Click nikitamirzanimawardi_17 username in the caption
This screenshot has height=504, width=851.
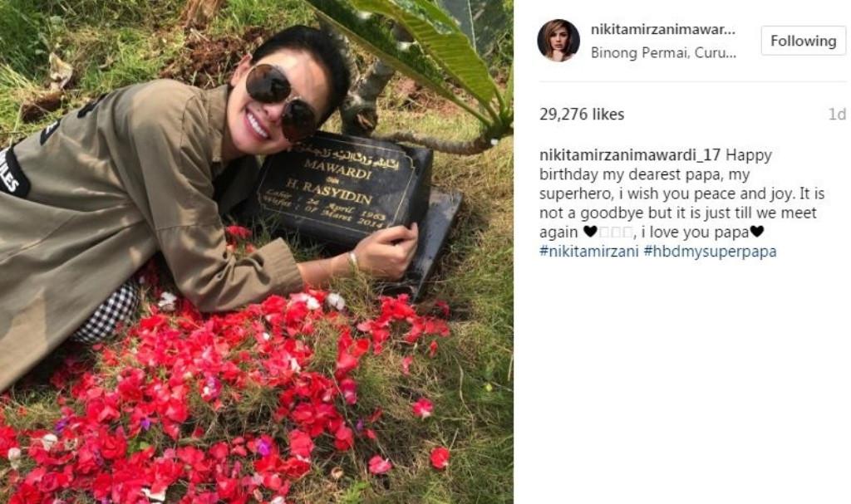(630, 155)
